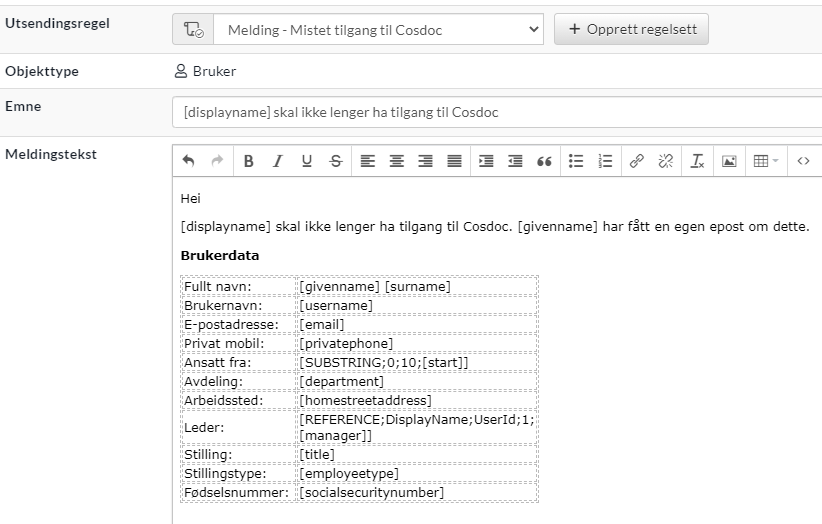Click the Opprett regelsett button
The width and height of the screenshot is (822, 524).
coord(631,29)
